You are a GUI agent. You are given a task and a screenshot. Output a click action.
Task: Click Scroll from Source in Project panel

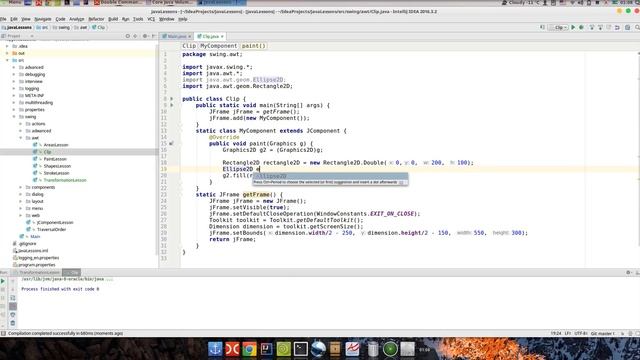128,36
